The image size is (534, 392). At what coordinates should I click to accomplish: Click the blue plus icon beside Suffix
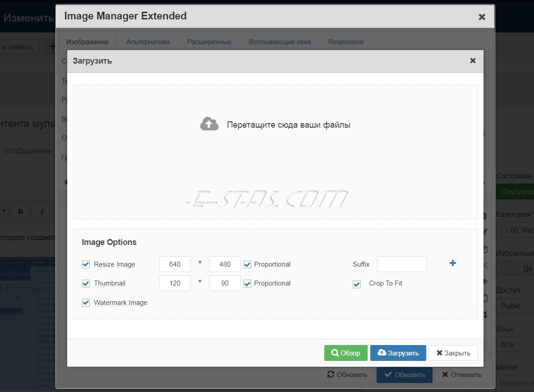click(x=453, y=263)
